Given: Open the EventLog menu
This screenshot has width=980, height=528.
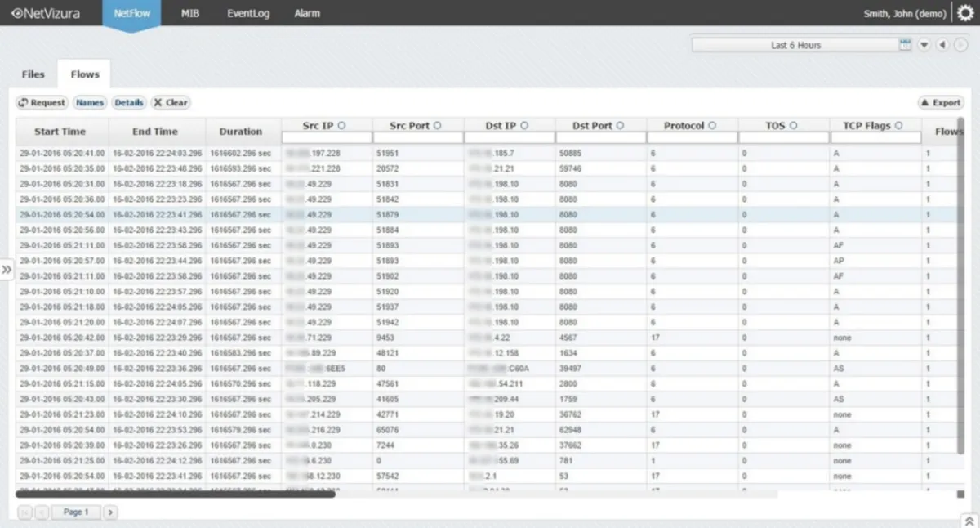Looking at the screenshot, I should click(x=248, y=13).
